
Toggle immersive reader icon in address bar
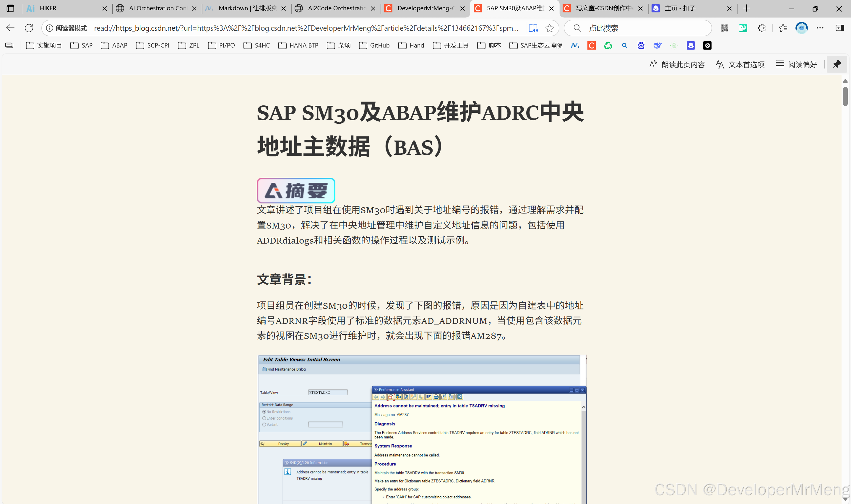(533, 28)
